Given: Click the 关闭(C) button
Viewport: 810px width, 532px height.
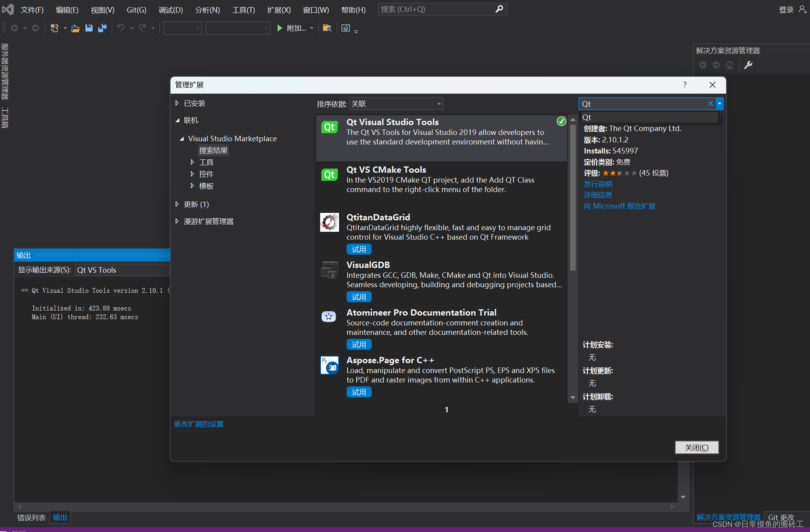Looking at the screenshot, I should (x=697, y=447).
